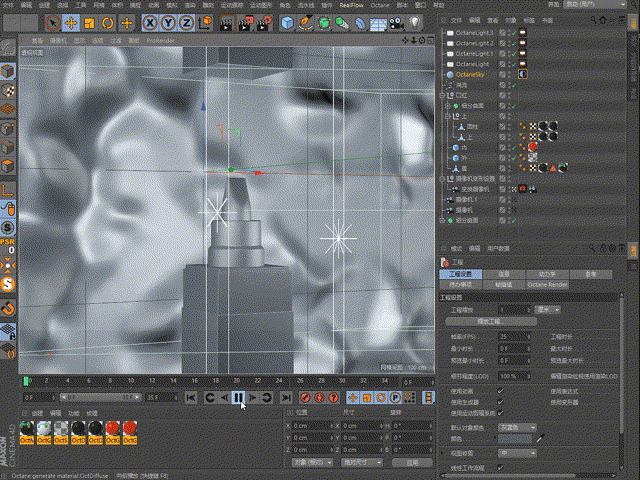Open the ProRender viewport menu
The width and height of the screenshot is (640, 480).
point(160,40)
